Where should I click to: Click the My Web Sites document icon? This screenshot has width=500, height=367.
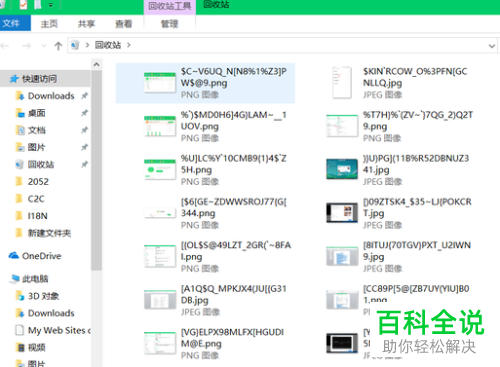point(20,330)
